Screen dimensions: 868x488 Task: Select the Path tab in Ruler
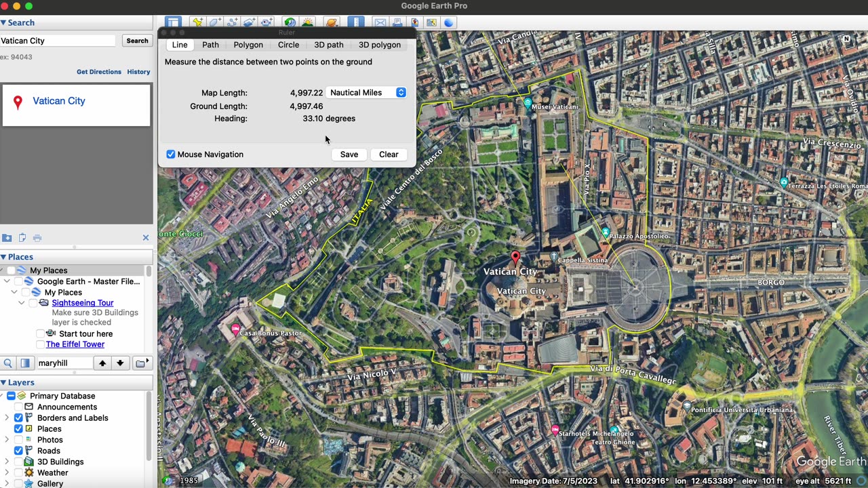coord(210,45)
